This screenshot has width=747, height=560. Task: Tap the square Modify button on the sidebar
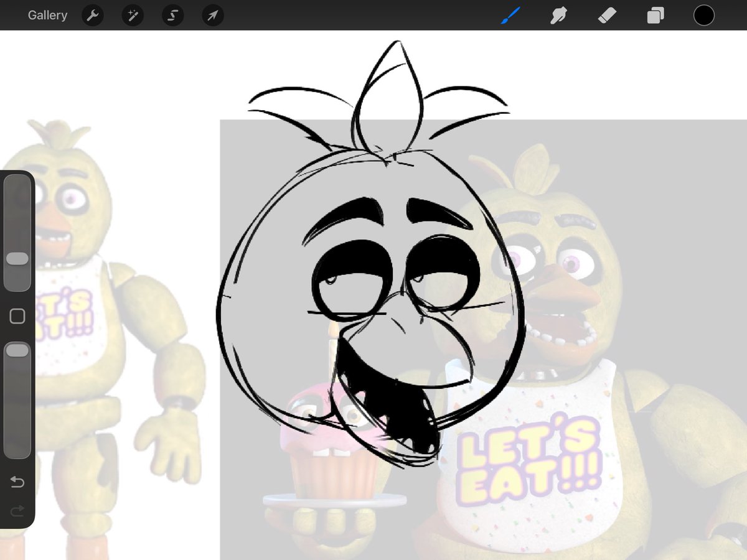(x=17, y=316)
